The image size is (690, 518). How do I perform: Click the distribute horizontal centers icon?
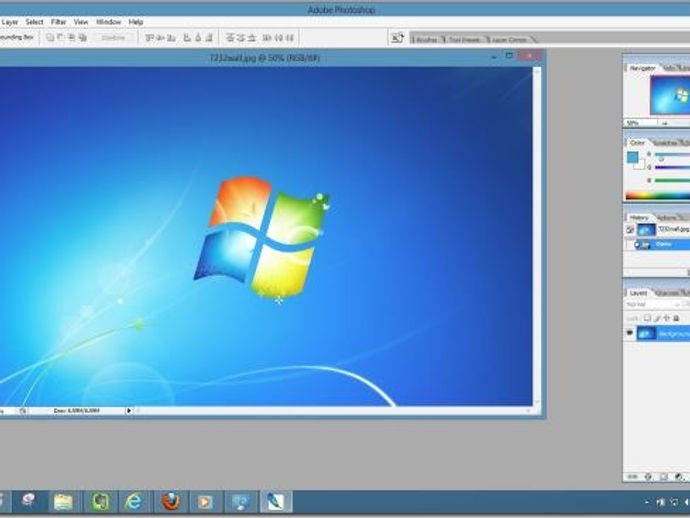click(278, 38)
